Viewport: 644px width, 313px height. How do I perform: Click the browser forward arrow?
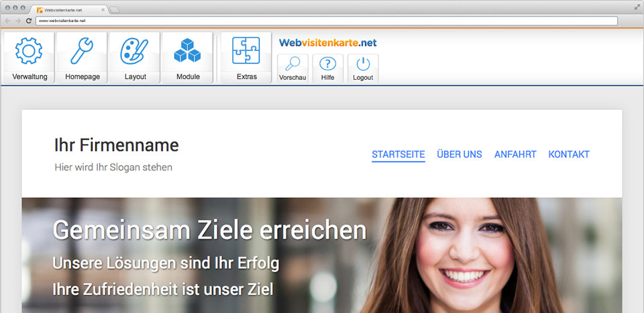click(17, 21)
